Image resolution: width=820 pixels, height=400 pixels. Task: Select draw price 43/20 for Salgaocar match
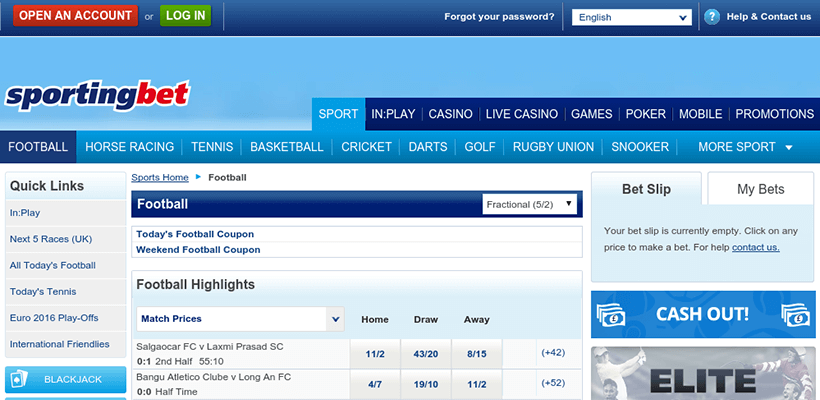pos(426,354)
